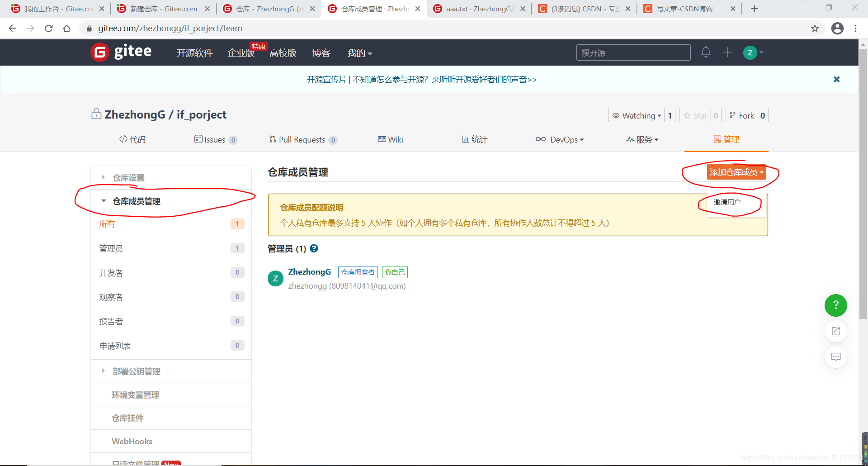Open the Wiki tab
The height and width of the screenshot is (466, 868).
pyautogui.click(x=390, y=139)
